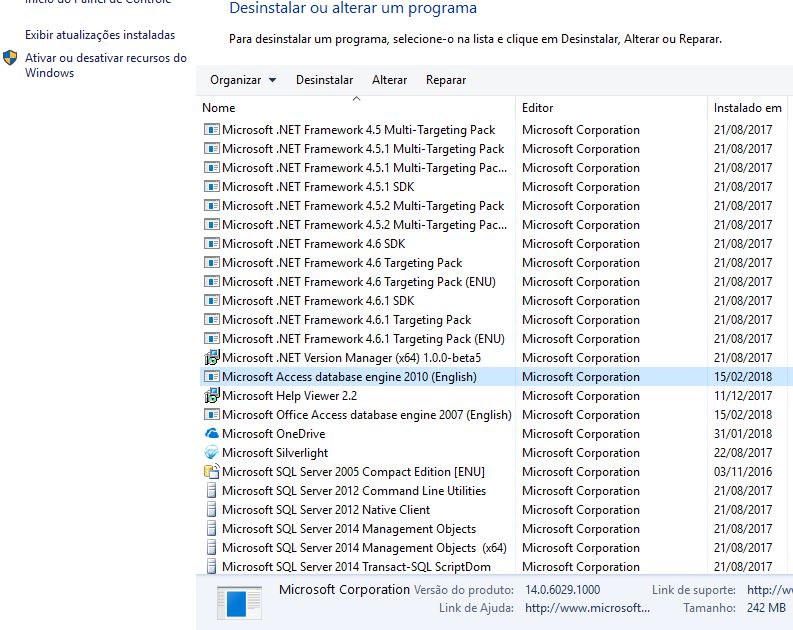Click the Reparar toolbar button
The height and width of the screenshot is (630, 793).
(446, 80)
